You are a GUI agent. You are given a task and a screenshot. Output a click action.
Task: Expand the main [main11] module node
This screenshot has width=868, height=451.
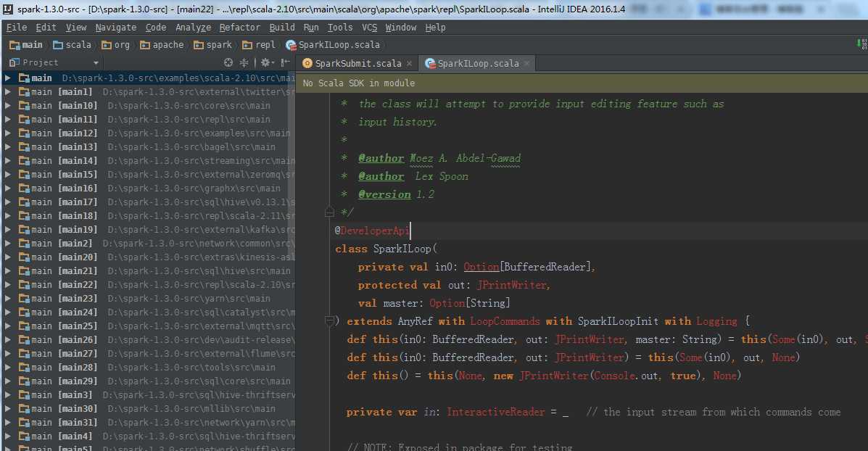tap(8, 120)
